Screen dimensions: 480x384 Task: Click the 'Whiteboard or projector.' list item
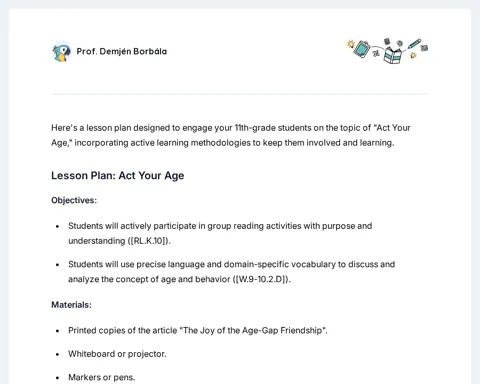coord(117,354)
